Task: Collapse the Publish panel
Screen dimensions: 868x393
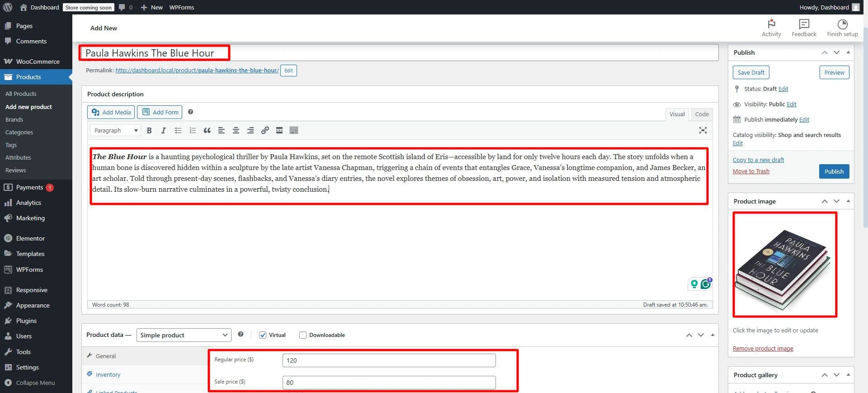Action: 848,52
